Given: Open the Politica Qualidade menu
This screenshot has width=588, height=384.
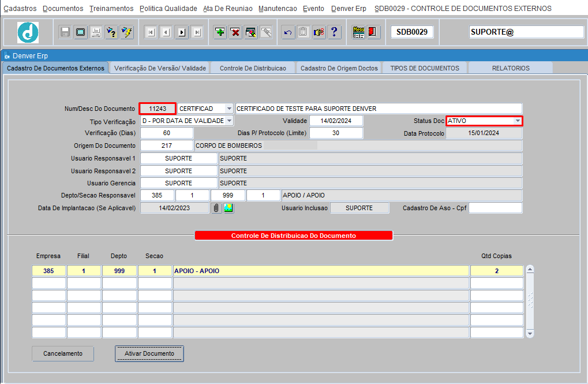Looking at the screenshot, I should pos(168,8).
